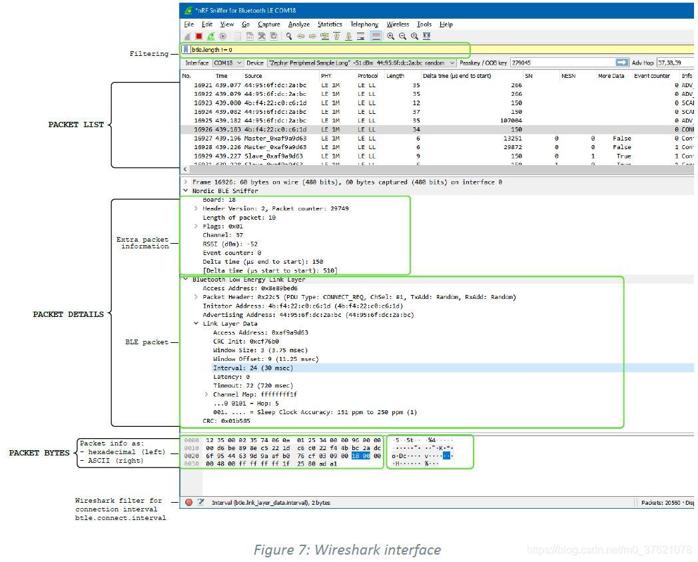Collapse Bluetooth Low Energy Link Layer section
The height and width of the screenshot is (562, 698).
(x=186, y=279)
